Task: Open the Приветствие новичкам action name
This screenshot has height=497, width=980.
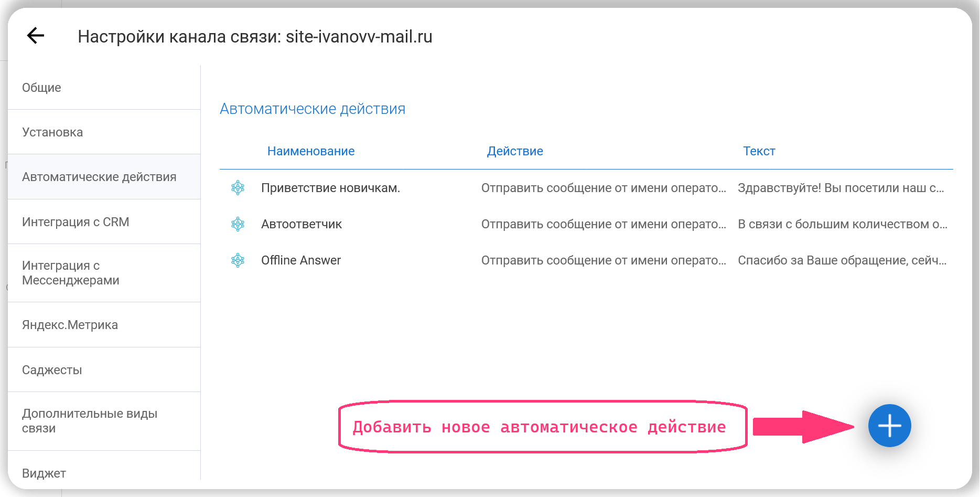Action: pyautogui.click(x=330, y=188)
